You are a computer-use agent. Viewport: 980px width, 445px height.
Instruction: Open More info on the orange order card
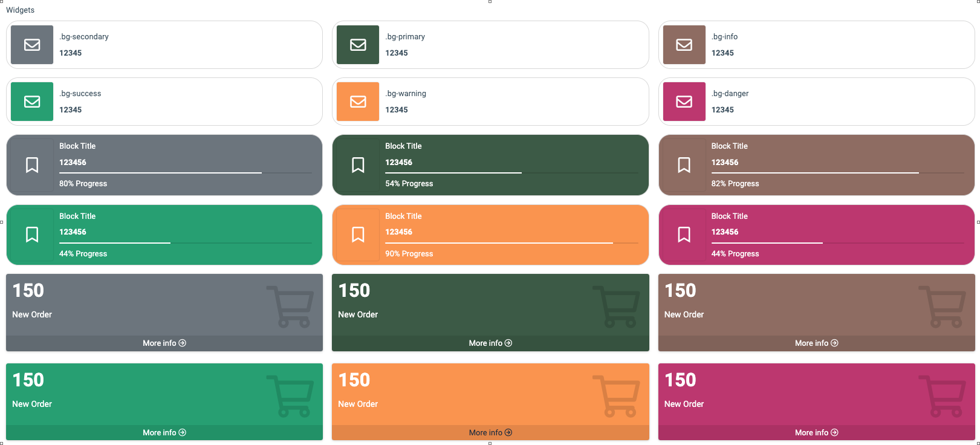(x=490, y=432)
